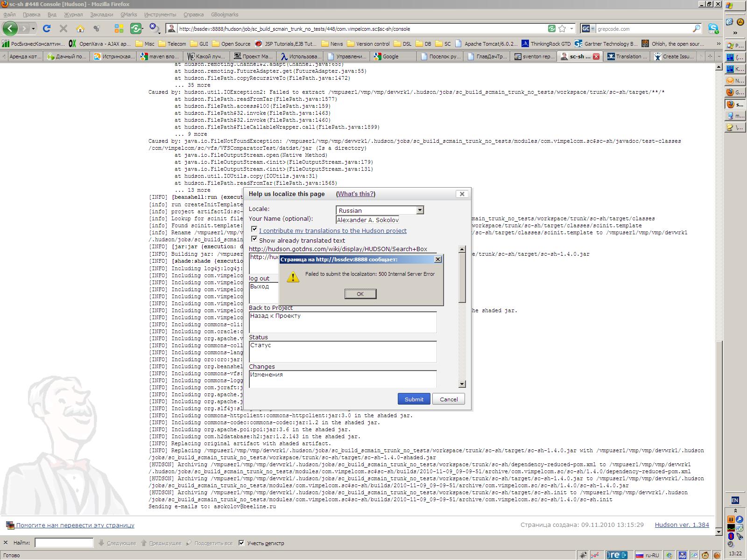
Task: Click the search magnifier icon beside grepcode.com field
Action: pyautogui.click(x=697, y=28)
